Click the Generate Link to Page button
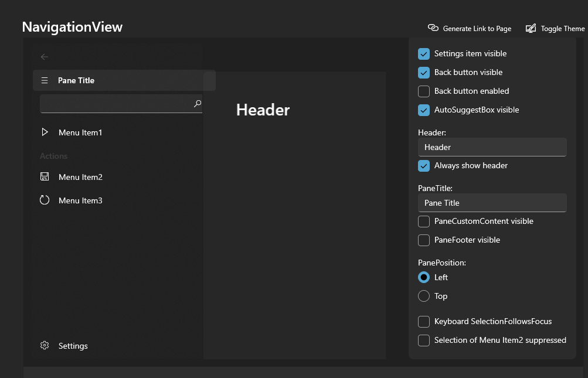 click(x=469, y=28)
